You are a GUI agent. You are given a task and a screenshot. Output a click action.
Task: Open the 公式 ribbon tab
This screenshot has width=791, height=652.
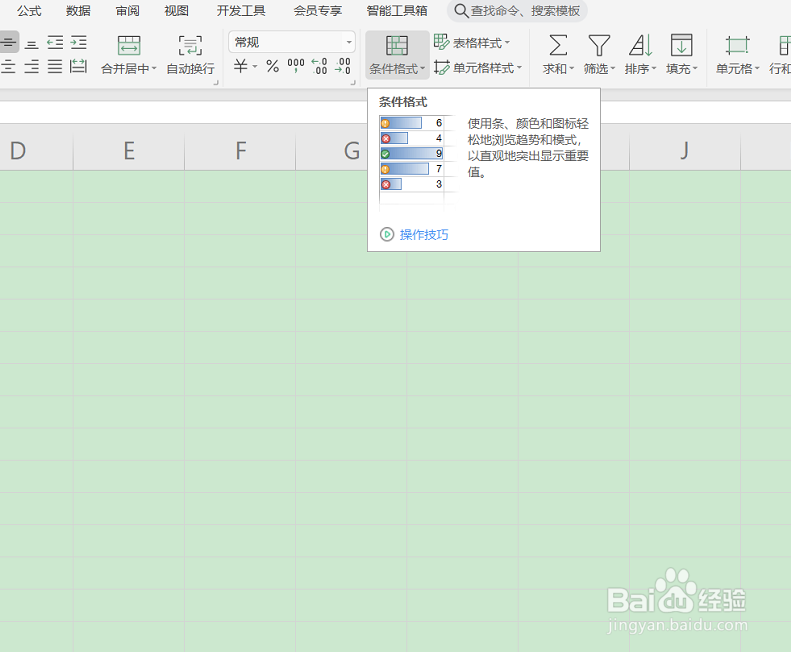[x=29, y=11]
